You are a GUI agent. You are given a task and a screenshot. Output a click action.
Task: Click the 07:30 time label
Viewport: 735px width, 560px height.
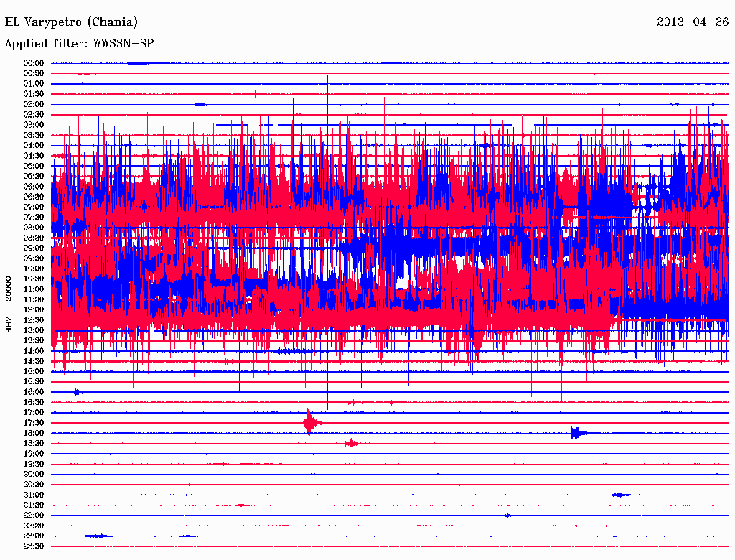tap(33, 218)
